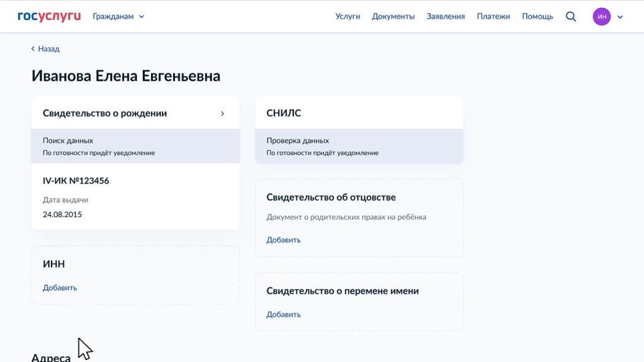644x362 pixels.
Task: Add Свидетельство о перемене имени
Action: [x=283, y=314]
